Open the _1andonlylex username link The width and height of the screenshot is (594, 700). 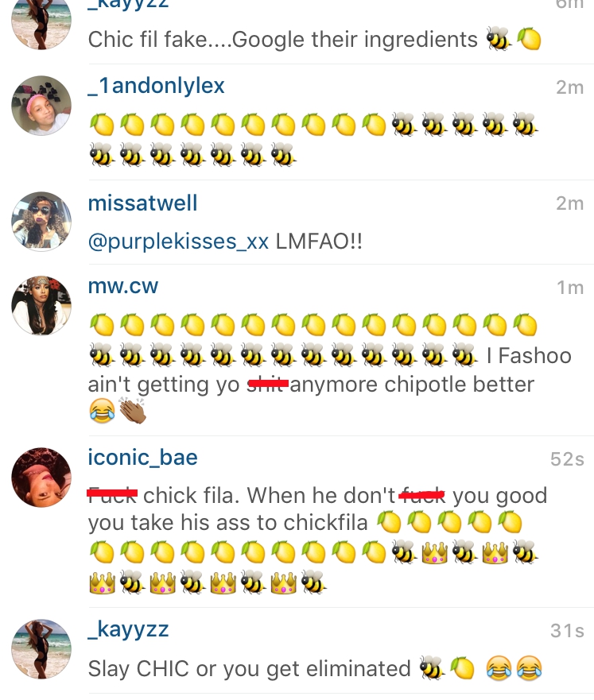tap(156, 86)
